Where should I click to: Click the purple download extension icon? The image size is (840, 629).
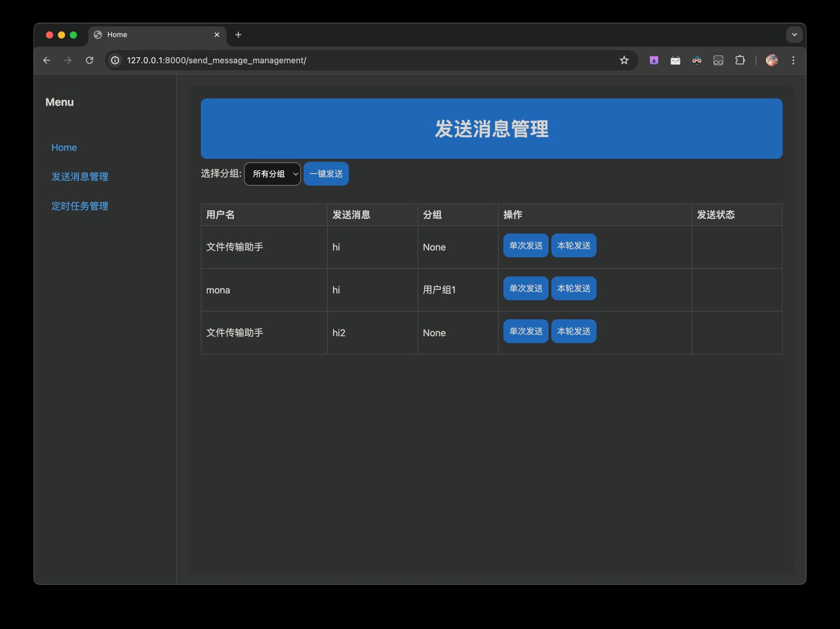pyautogui.click(x=654, y=60)
